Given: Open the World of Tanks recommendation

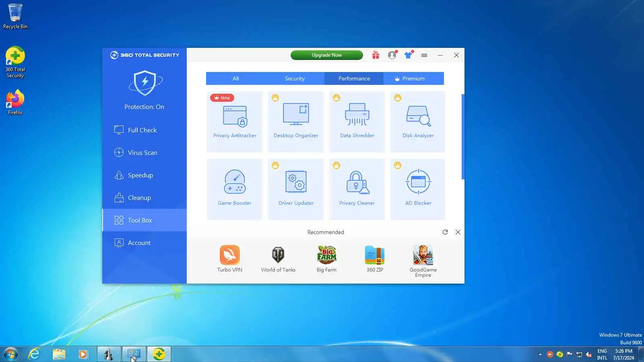Looking at the screenshot, I should click(278, 259).
